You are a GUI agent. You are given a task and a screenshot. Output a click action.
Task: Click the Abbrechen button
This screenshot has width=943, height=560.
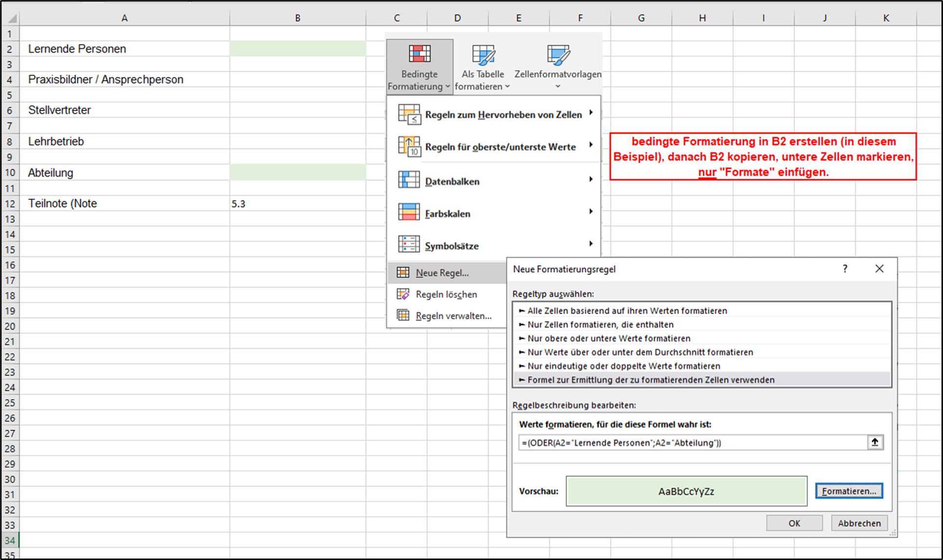859,523
